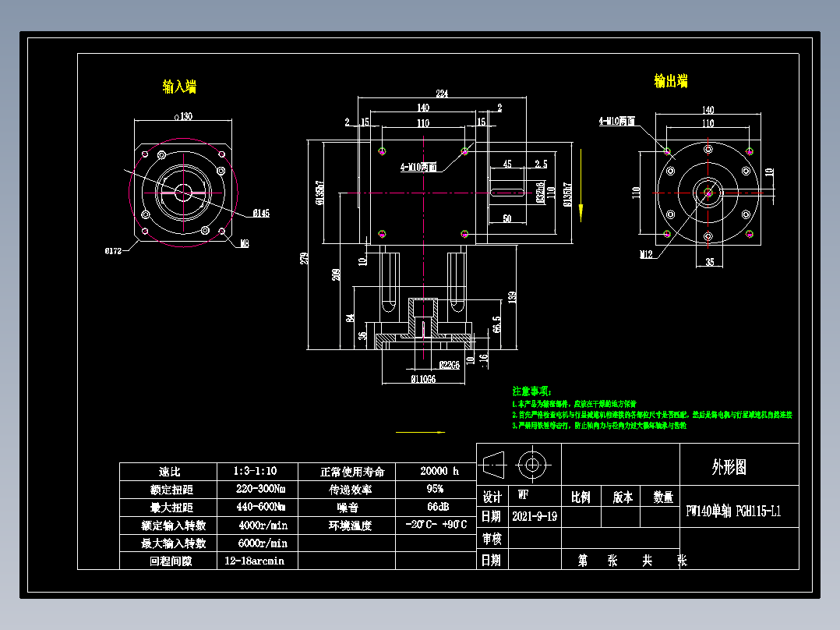Image resolution: width=840 pixels, height=630 pixels.
Task: Select the crosshair circle projection symbol
Action: tap(531, 465)
